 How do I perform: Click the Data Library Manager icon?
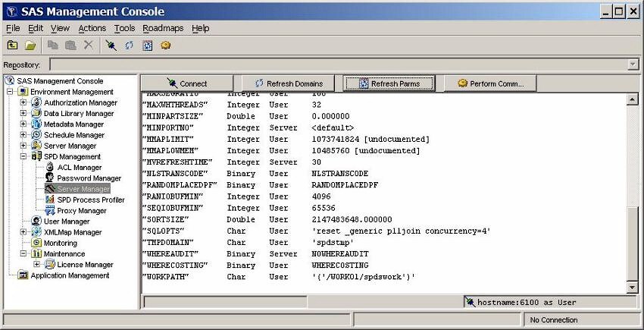pos(36,113)
